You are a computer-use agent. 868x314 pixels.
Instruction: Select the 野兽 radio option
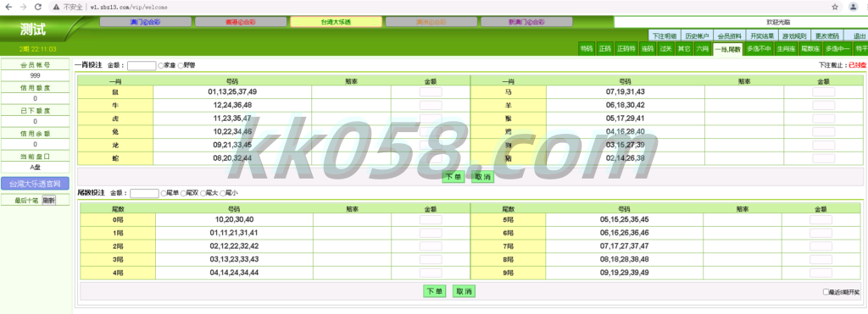click(x=181, y=65)
